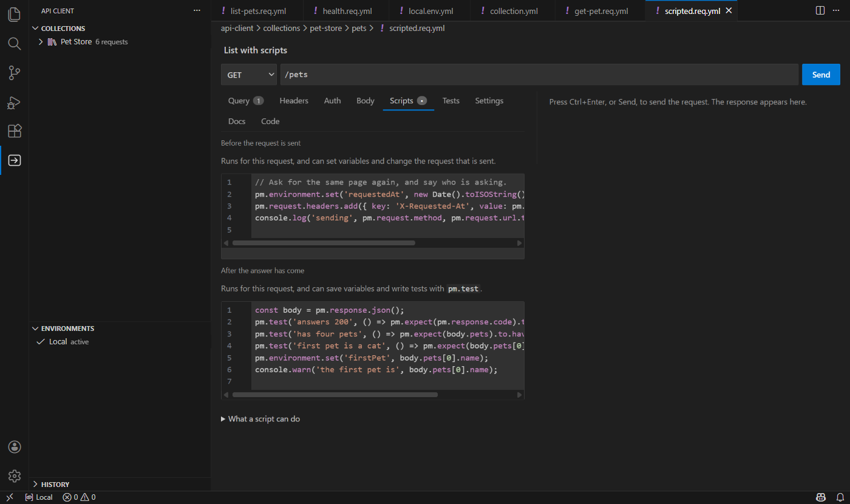Open the Auth request tab
The width and height of the screenshot is (850, 504).
coord(332,101)
